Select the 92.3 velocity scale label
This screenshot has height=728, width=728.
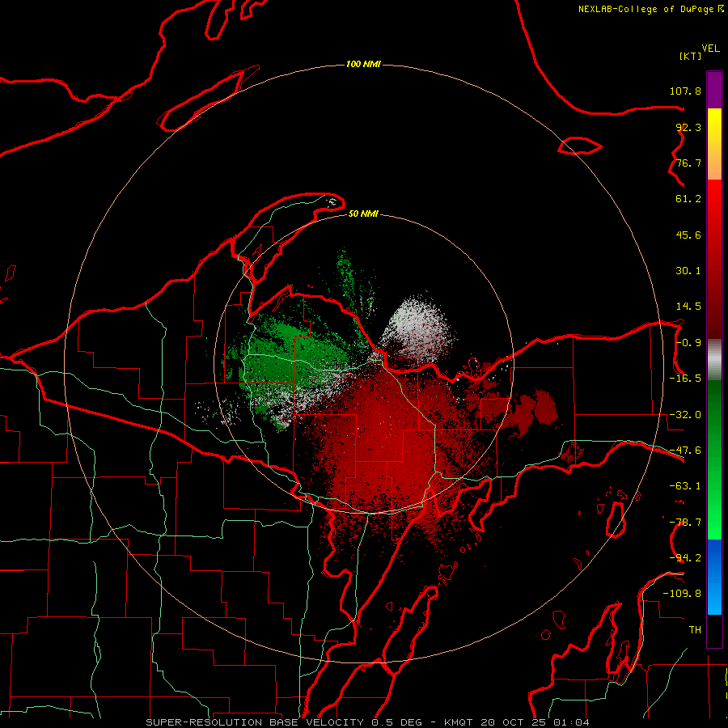click(x=688, y=127)
